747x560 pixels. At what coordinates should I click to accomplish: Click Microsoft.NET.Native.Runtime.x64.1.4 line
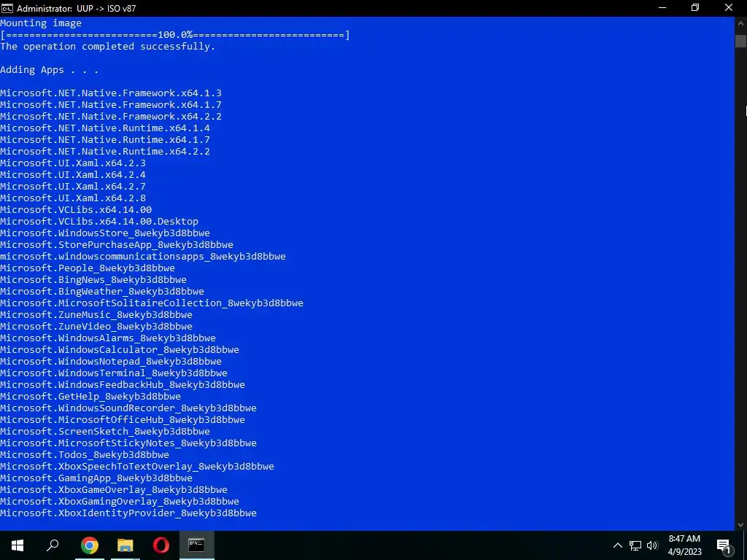tap(105, 128)
